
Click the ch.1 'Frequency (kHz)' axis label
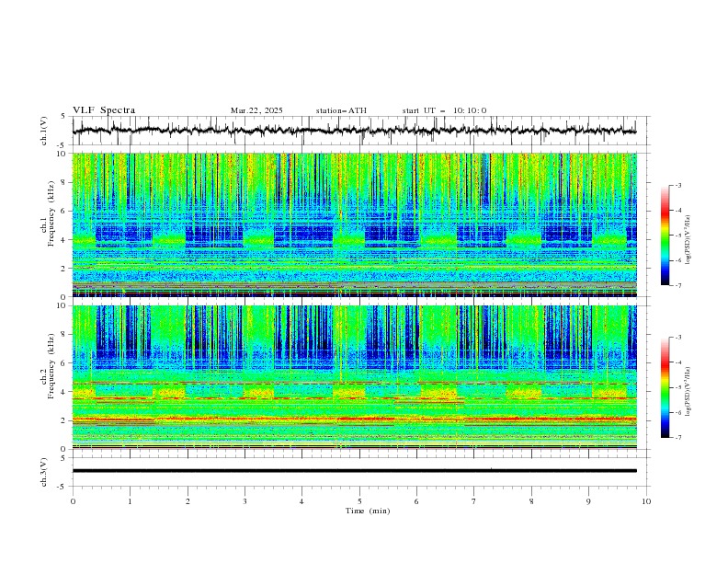pyautogui.click(x=51, y=214)
